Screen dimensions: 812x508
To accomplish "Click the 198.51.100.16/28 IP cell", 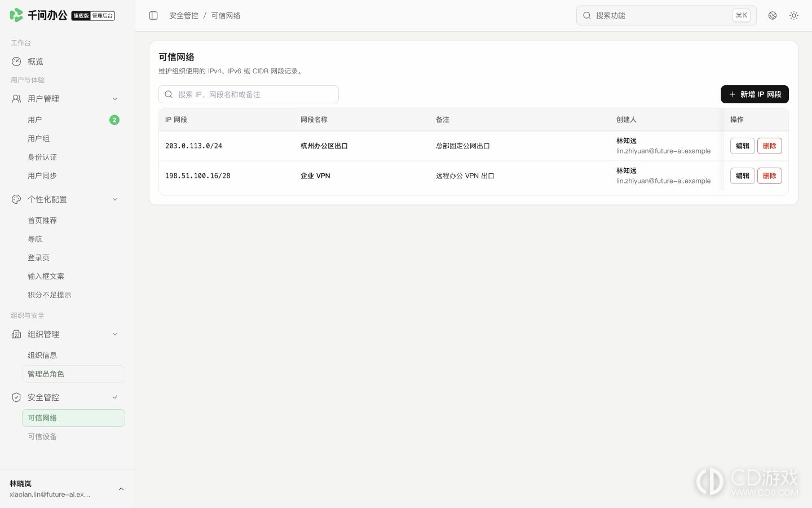I will click(197, 176).
